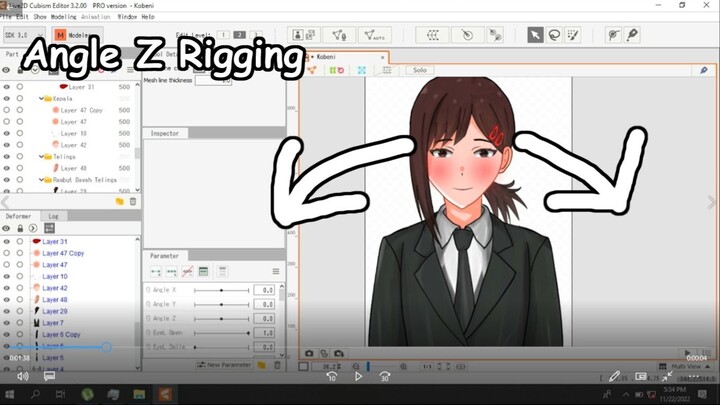The width and height of the screenshot is (720, 405).
Task: Toggle grid display icon in canvas toolbar
Action: click(x=387, y=70)
